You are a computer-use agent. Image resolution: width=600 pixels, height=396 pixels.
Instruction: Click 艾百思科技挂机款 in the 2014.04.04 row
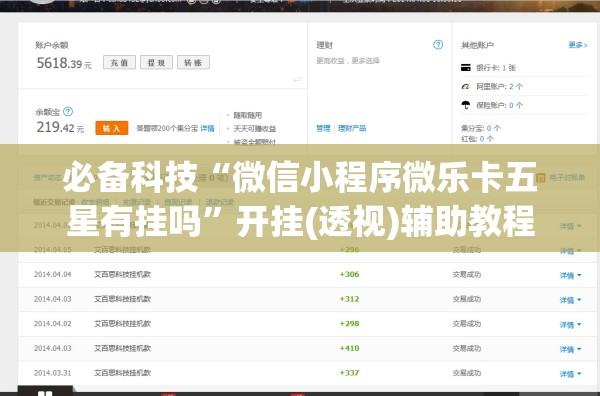point(122,274)
